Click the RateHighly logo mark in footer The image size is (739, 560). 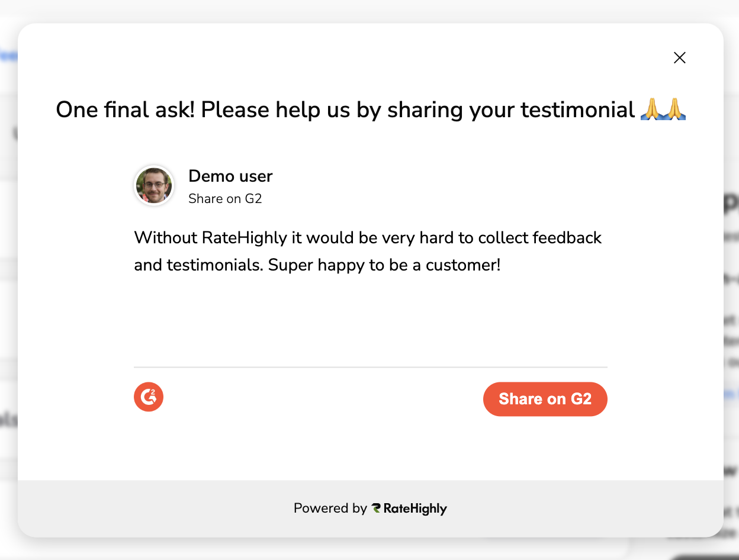click(376, 508)
